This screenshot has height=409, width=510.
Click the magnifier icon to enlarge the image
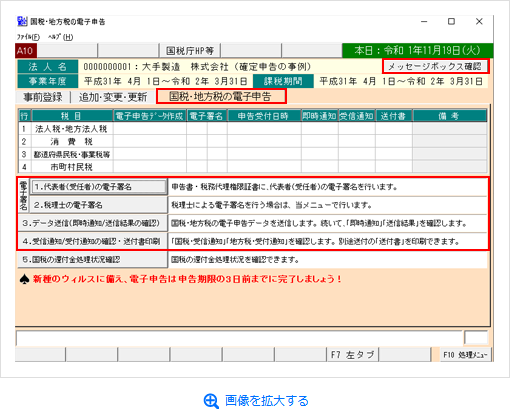tap(211, 401)
